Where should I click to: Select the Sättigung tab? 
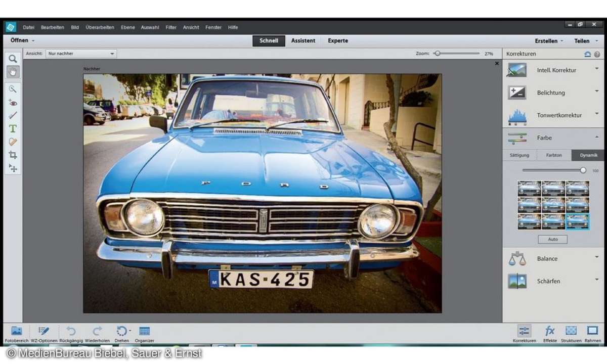tap(519, 155)
